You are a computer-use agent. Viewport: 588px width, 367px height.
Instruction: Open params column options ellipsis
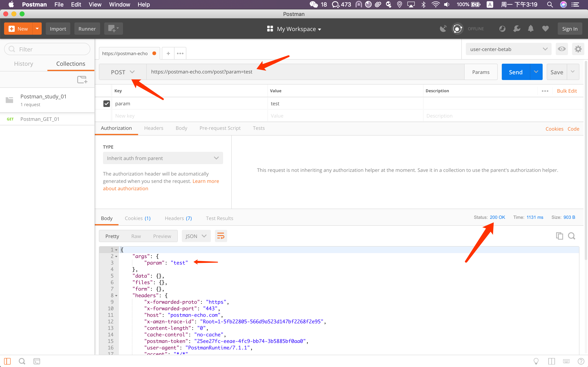(x=545, y=91)
